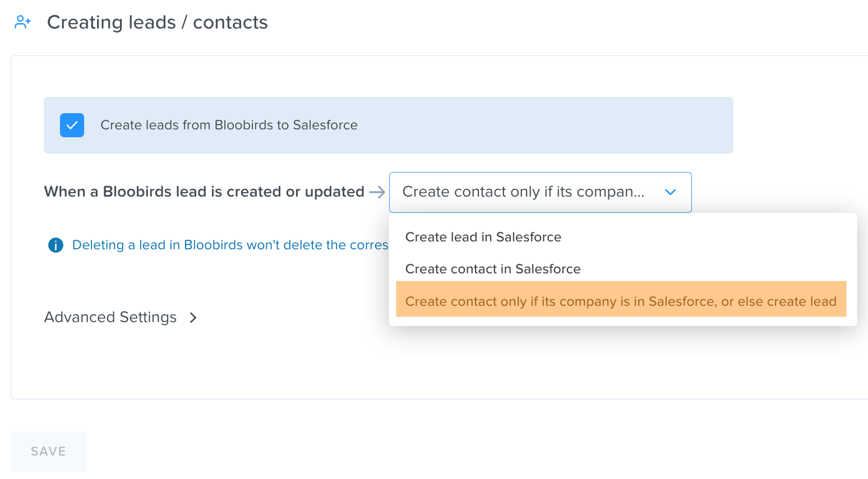868x479 pixels.
Task: Click the light blue banner around the checkbox
Action: pos(389,125)
